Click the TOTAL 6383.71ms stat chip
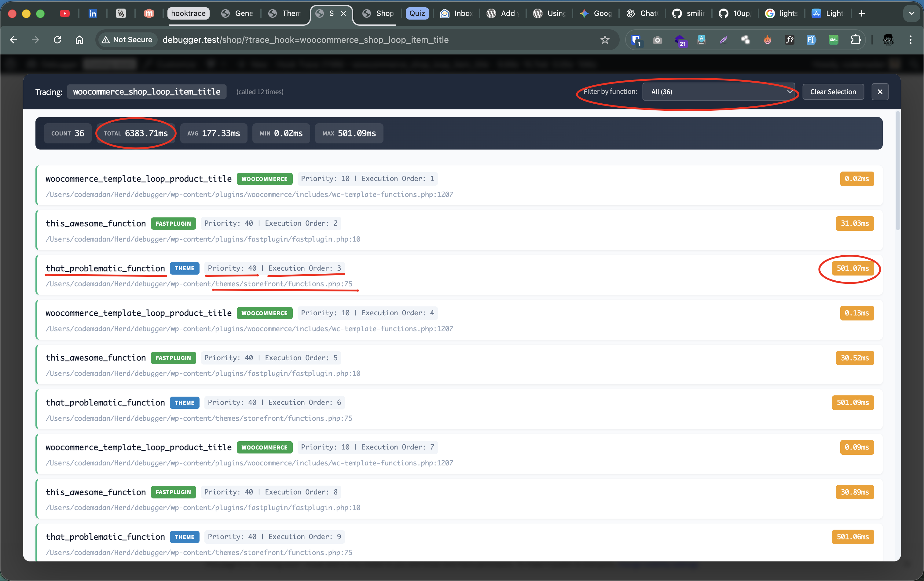 pyautogui.click(x=135, y=133)
